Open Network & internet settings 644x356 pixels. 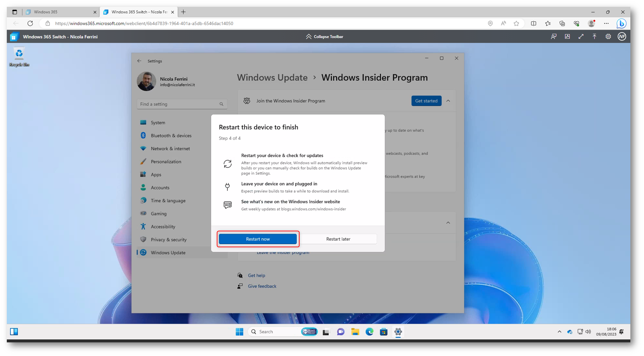coord(182,148)
